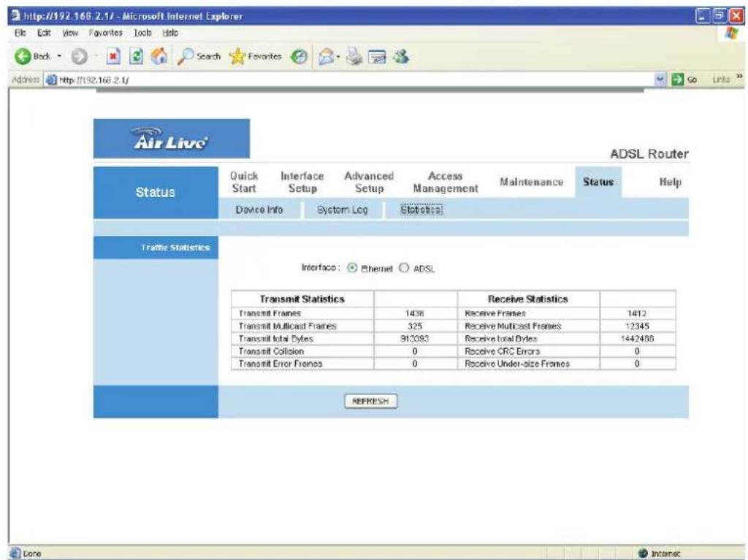Expand the Links toolbar chevron
This screenshot has height=560, width=748.
click(x=739, y=77)
